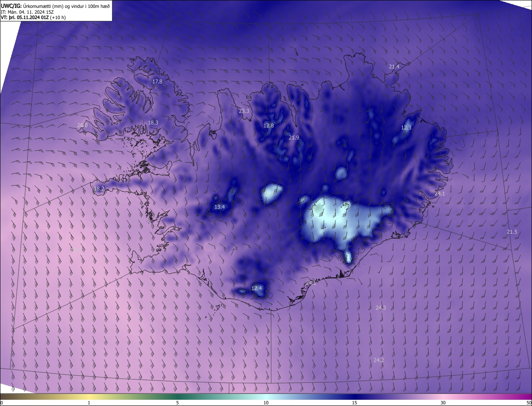This screenshot has width=532, height=406.
Task: Click the 10 tick on the colour scale
Action: [266, 403]
